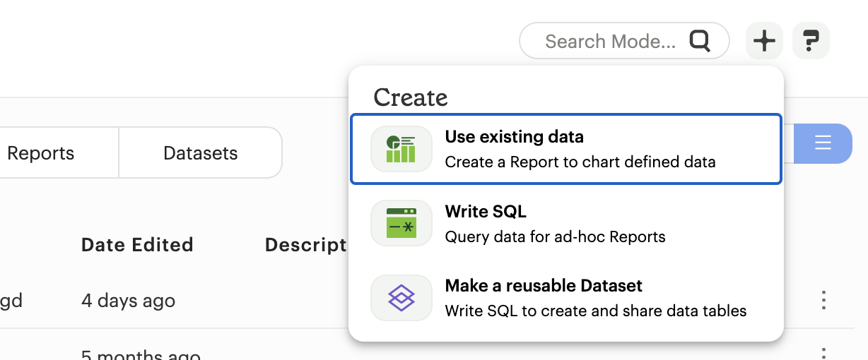Click the 'Create a Report to chart defined data' text

click(580, 162)
